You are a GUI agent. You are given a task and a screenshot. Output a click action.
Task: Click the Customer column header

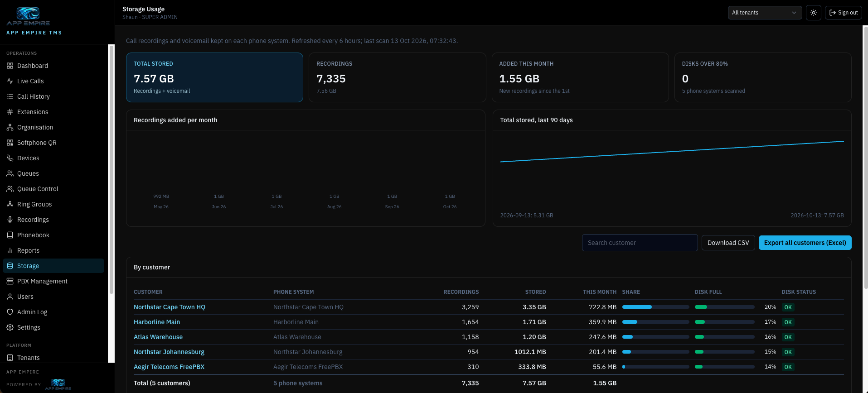(148, 292)
